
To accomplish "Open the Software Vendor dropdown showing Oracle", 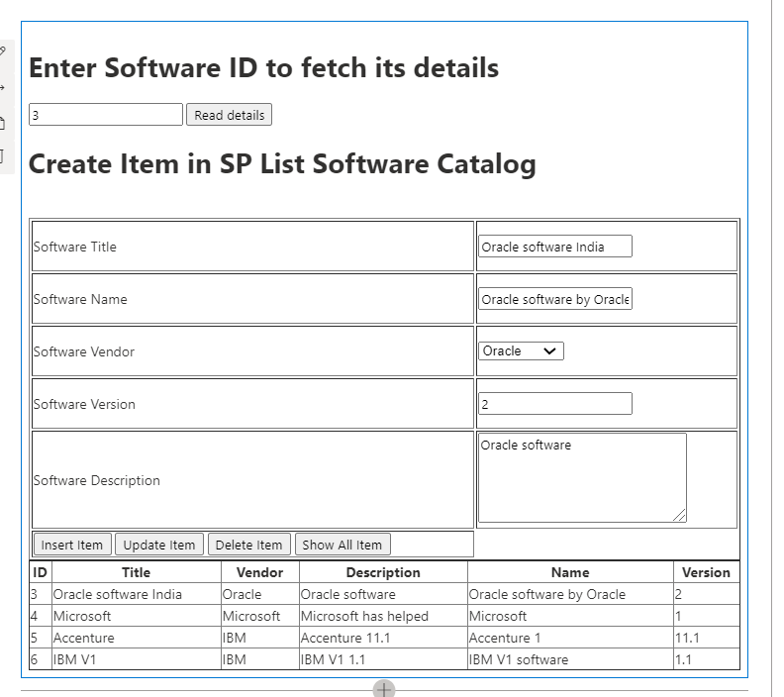I will point(521,351).
